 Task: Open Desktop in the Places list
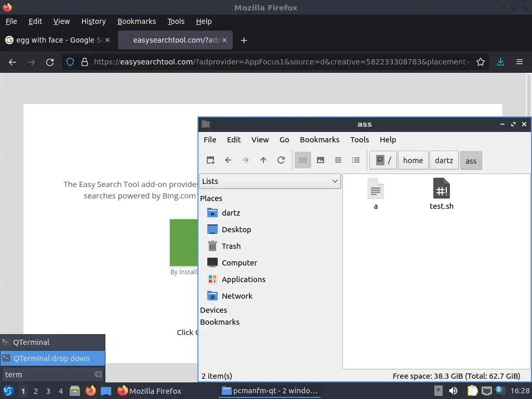click(x=229, y=229)
